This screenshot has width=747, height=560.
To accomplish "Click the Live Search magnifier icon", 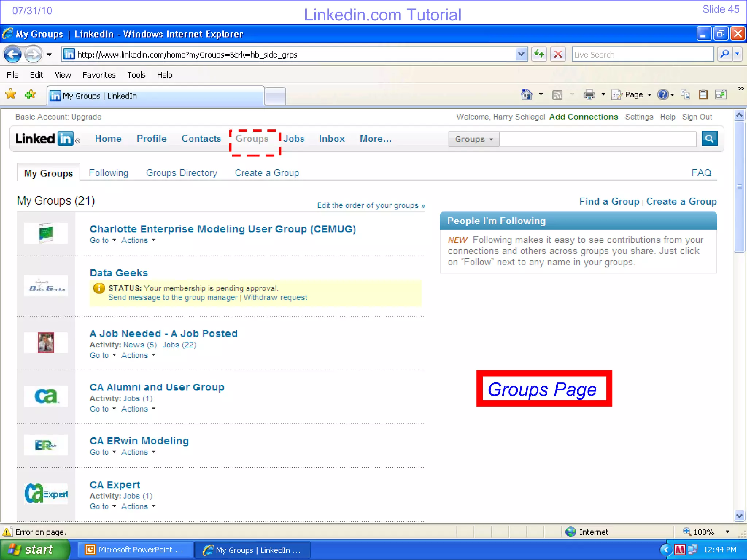I will [x=725, y=54].
